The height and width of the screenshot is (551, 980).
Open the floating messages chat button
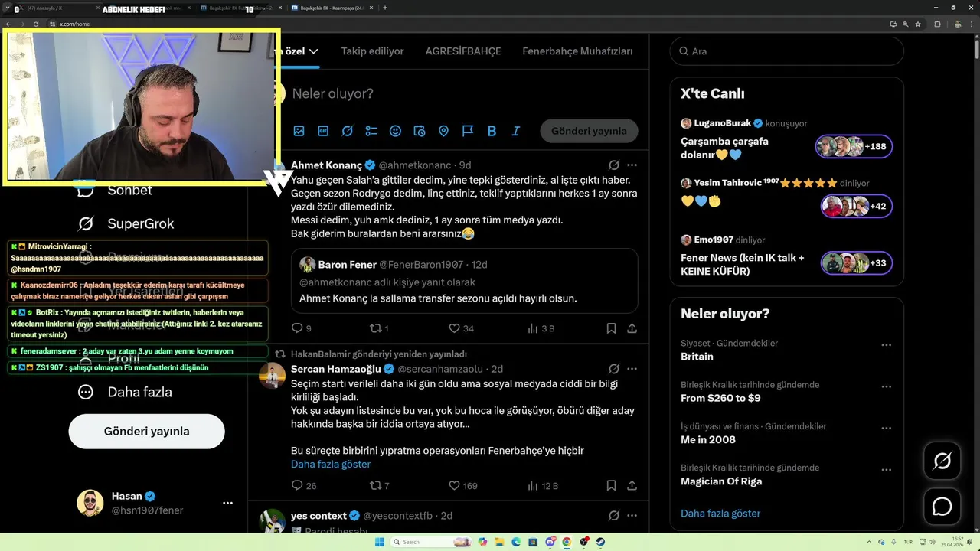[942, 507]
